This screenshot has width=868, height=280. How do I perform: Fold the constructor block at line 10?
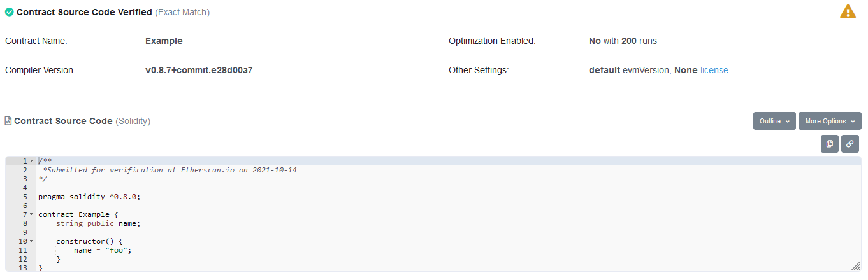click(31, 241)
